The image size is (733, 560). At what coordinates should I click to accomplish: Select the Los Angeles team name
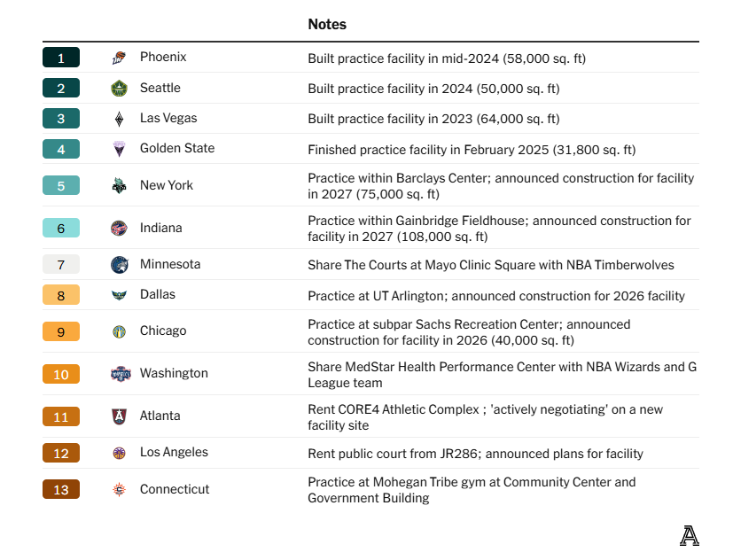point(174,453)
